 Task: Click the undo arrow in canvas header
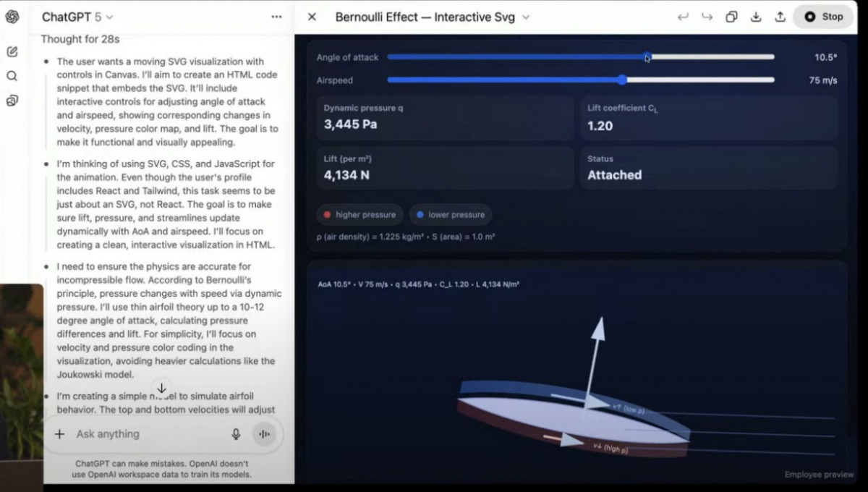click(683, 17)
